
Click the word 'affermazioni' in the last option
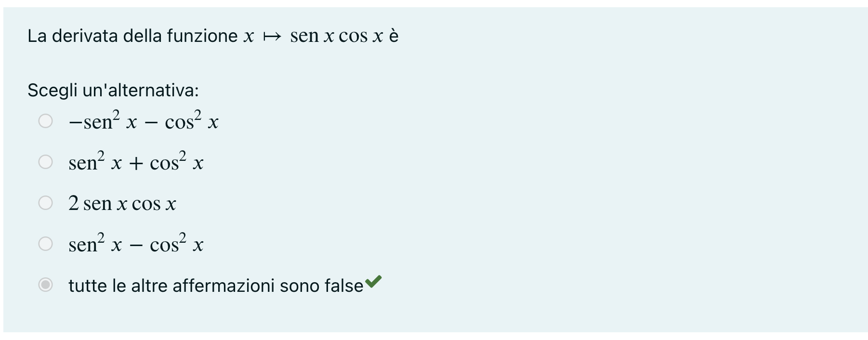[x=224, y=286]
